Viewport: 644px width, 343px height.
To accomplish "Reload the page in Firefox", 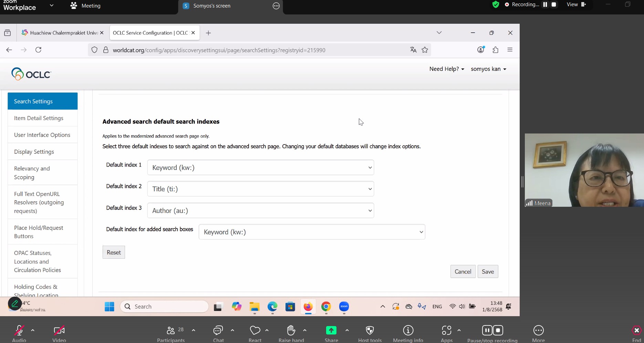I will 39,50.
